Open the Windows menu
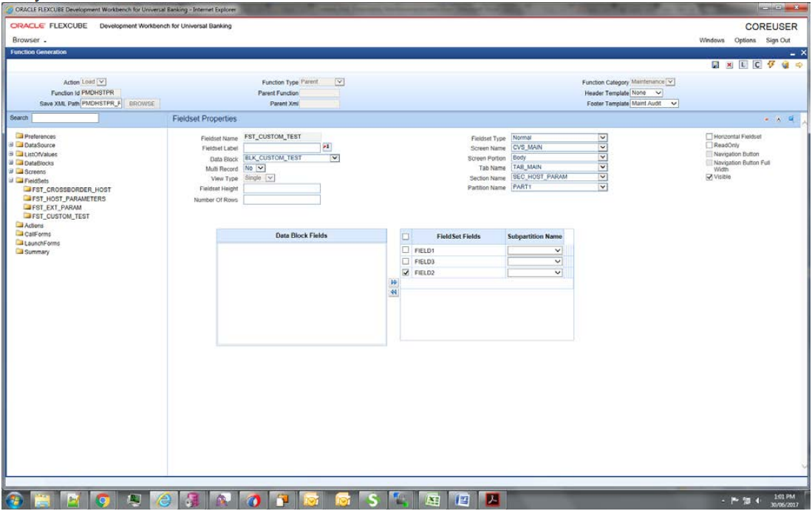 [712, 41]
